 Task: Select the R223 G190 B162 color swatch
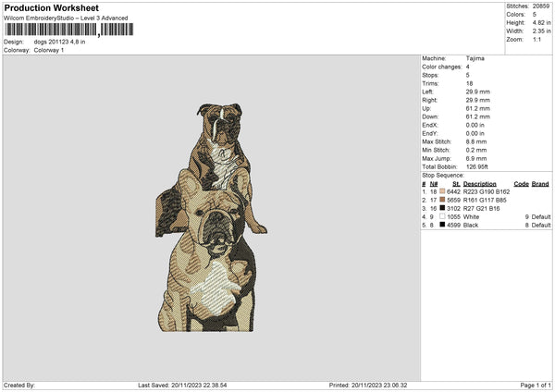(x=443, y=191)
